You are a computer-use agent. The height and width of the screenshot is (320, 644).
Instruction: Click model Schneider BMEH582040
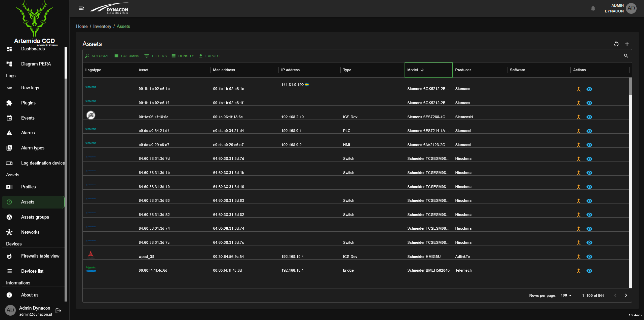point(428,270)
